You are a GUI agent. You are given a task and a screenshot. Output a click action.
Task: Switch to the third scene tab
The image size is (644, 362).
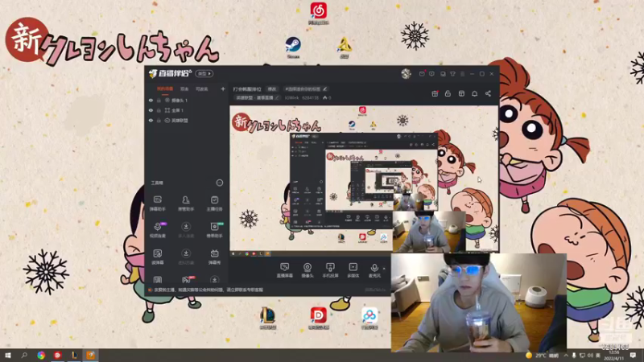click(x=202, y=88)
